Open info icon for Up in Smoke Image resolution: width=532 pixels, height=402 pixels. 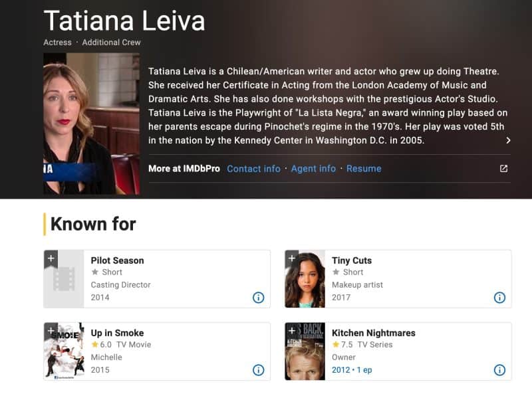tap(259, 370)
